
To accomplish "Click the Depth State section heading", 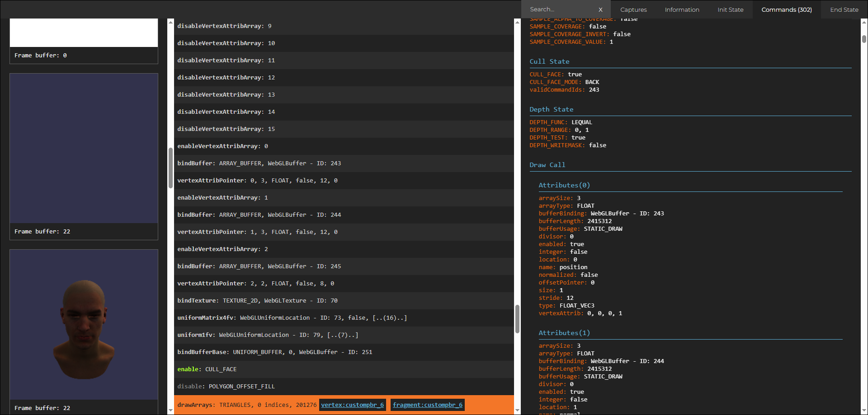I will [551, 109].
